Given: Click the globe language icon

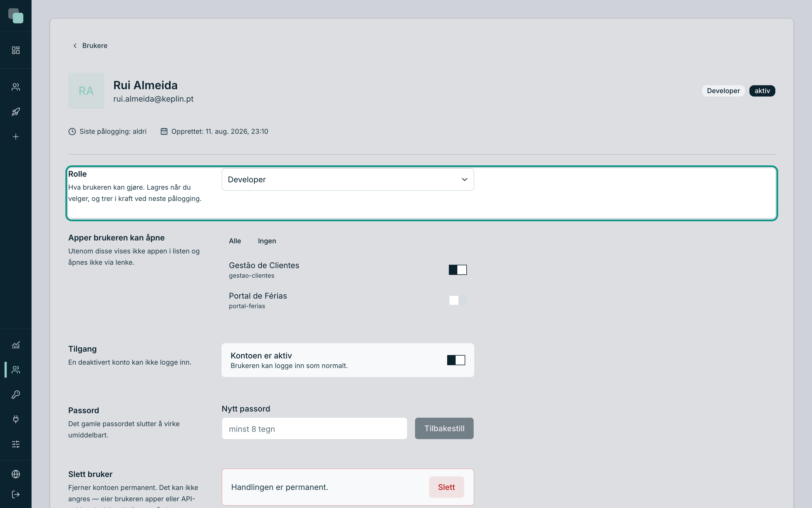Looking at the screenshot, I should [x=16, y=474].
